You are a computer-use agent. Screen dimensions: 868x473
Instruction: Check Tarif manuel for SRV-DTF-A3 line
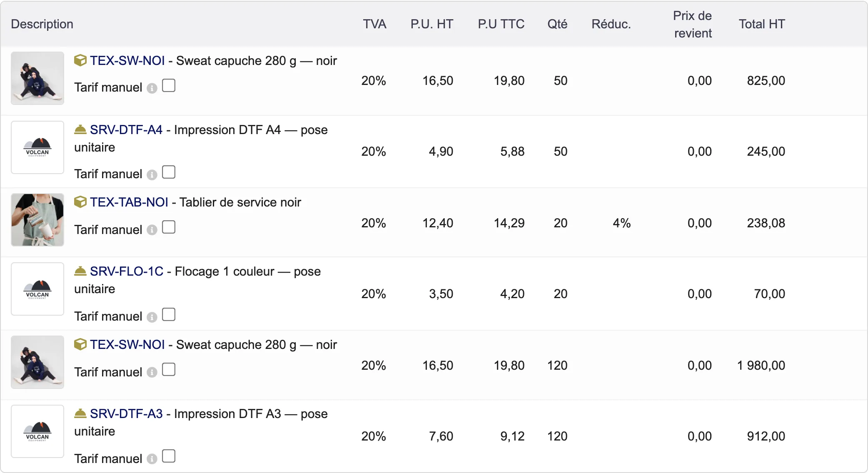(x=169, y=456)
